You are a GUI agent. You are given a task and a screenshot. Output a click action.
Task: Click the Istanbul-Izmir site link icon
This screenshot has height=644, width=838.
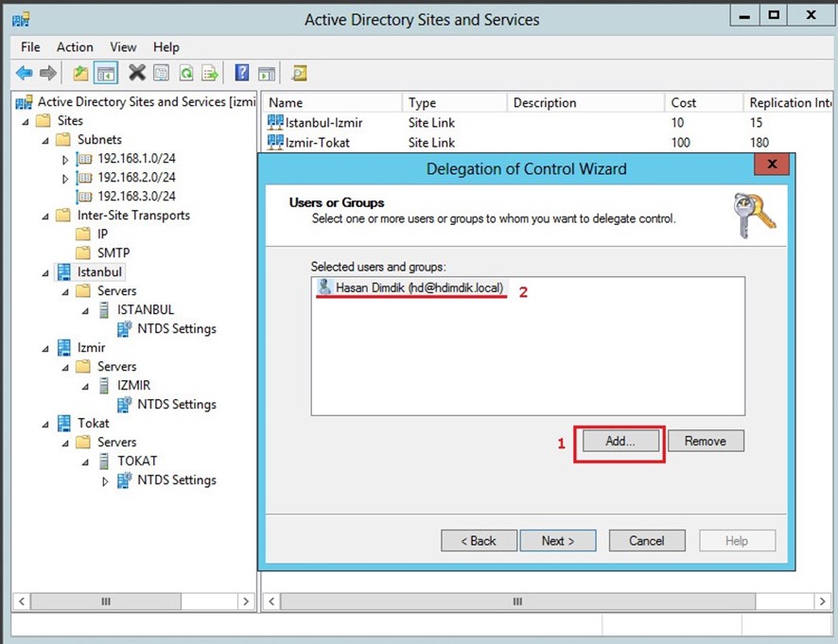274,122
